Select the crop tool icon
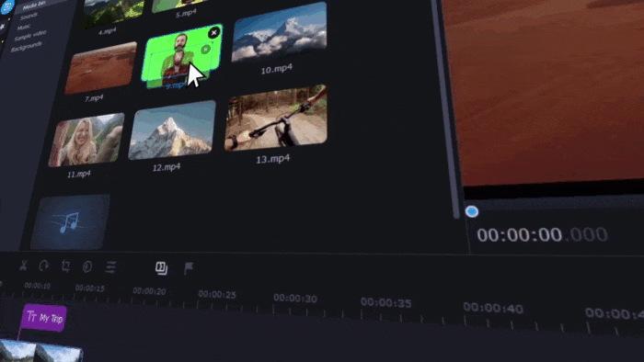The width and height of the screenshot is (644, 362). (65, 266)
